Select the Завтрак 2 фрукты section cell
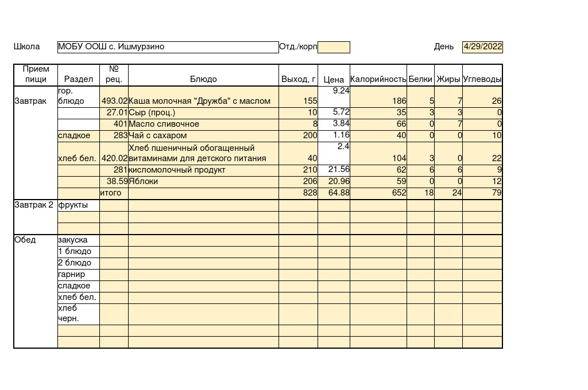The height and width of the screenshot is (390, 588). pyautogui.click(x=78, y=205)
